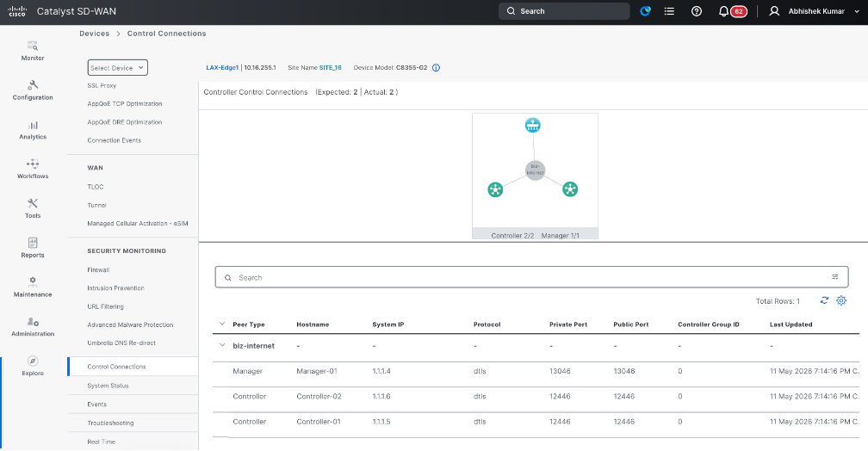Open the task list icon in header

pyautogui.click(x=669, y=11)
